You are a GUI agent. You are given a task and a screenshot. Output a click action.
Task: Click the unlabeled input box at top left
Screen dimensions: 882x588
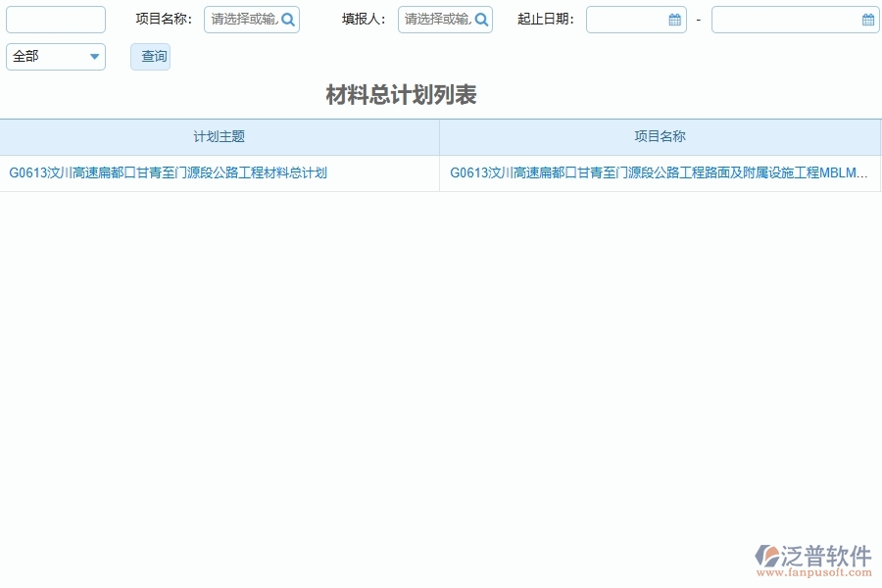click(55, 19)
